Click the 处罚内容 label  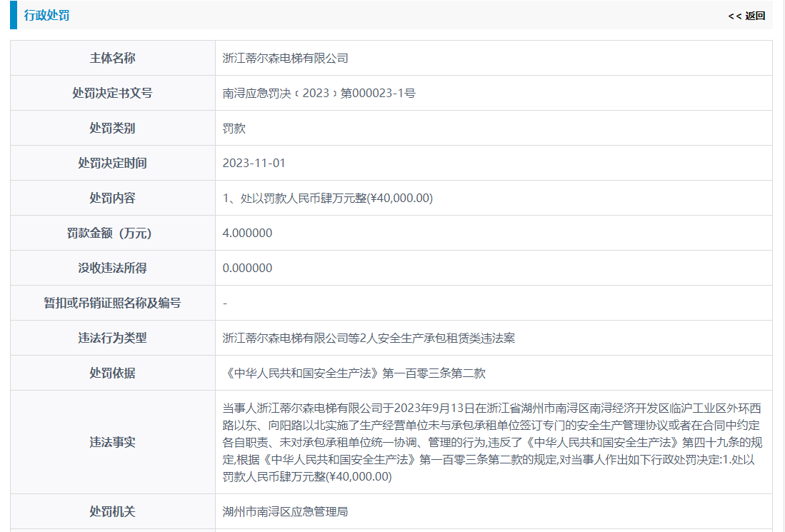(x=113, y=199)
